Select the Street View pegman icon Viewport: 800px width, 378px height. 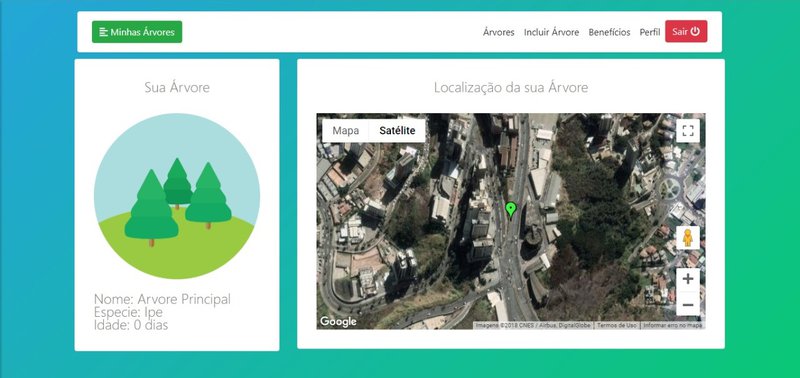pyautogui.click(x=688, y=238)
